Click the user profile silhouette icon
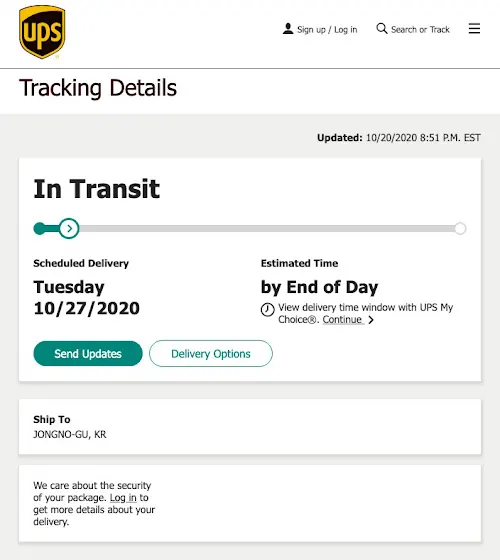The image size is (500, 560). tap(288, 29)
